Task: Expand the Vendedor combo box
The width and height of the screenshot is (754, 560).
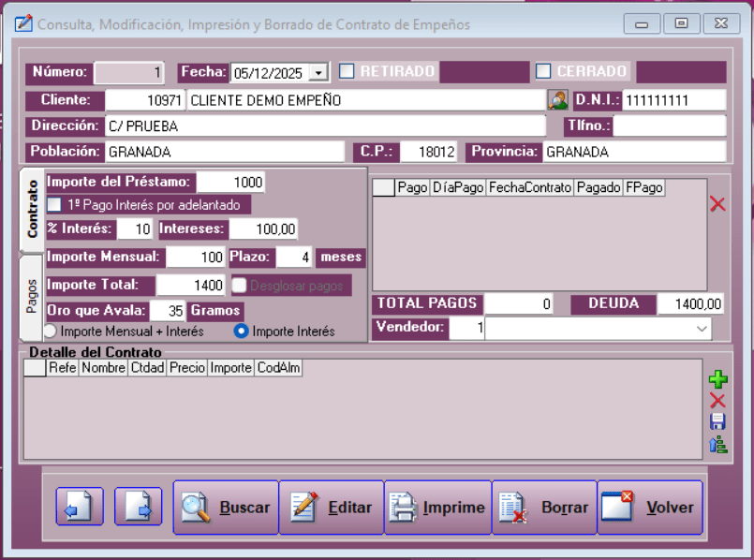Action: click(x=702, y=329)
